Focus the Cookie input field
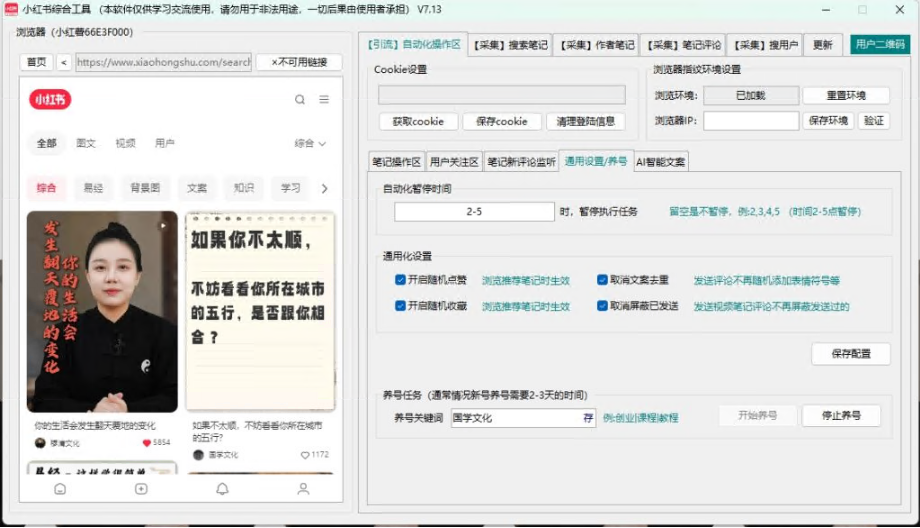This screenshot has height=528, width=920. pyautogui.click(x=502, y=94)
